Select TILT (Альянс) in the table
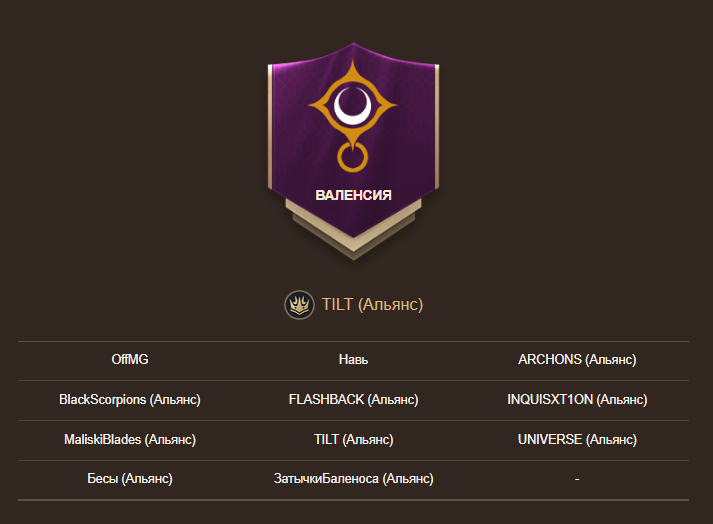The image size is (713, 524). point(353,439)
